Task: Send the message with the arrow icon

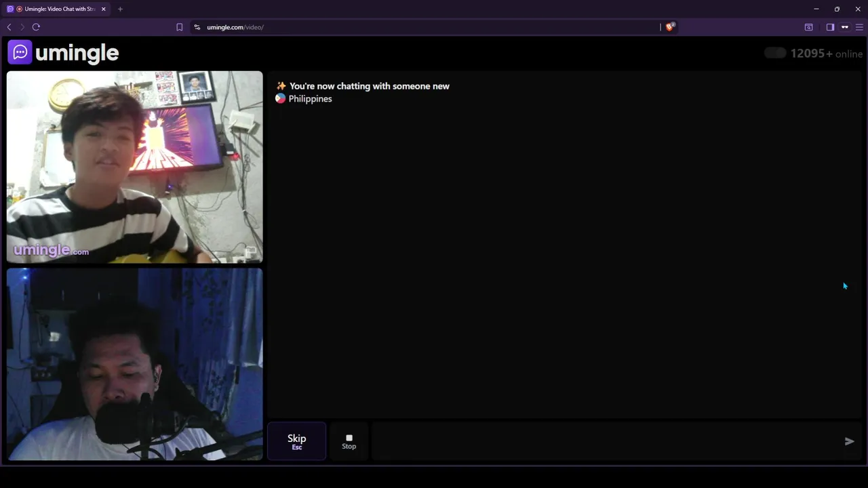Action: (849, 441)
